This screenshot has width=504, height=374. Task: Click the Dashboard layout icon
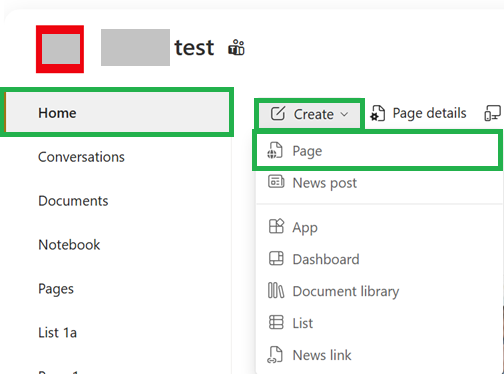pyautogui.click(x=276, y=259)
